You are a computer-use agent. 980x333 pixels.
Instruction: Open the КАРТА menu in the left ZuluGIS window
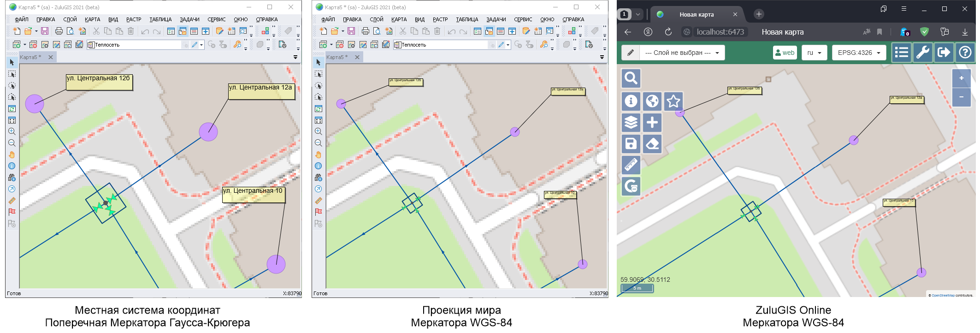tap(92, 19)
